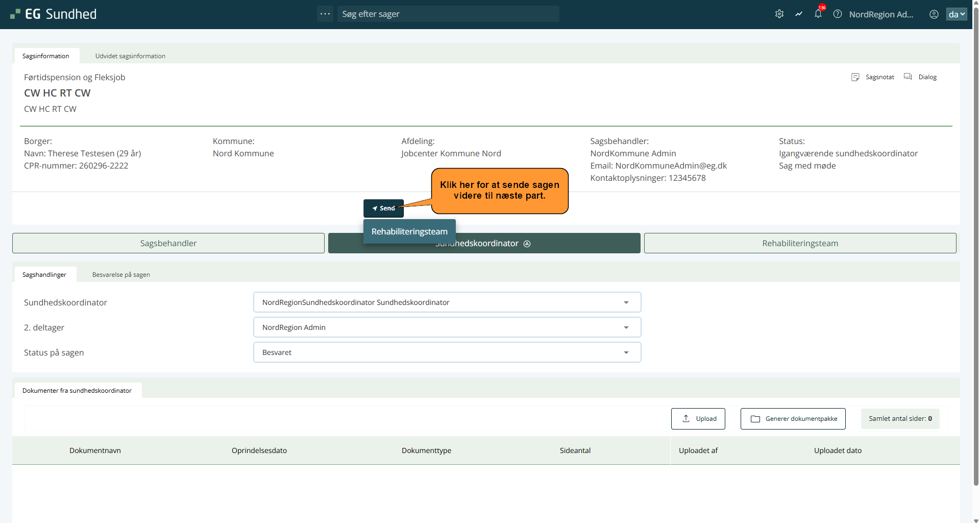Image resolution: width=980 pixels, height=523 pixels.
Task: Switch to Udvidet sagsinformation tab
Action: click(130, 56)
